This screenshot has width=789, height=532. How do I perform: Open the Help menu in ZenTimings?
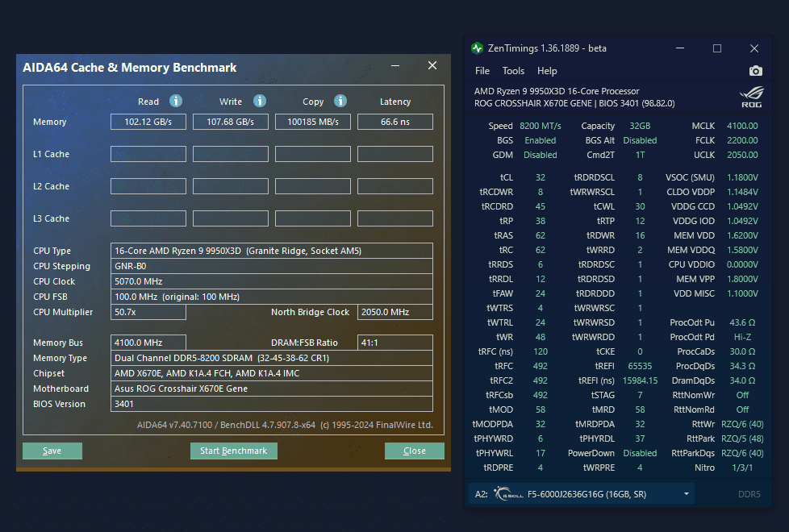point(547,71)
